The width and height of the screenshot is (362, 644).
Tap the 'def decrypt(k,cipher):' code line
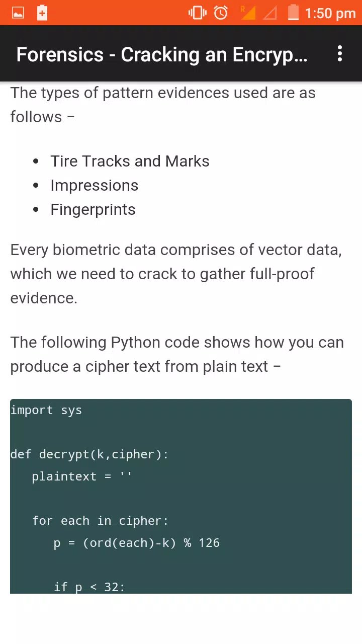coord(89,454)
